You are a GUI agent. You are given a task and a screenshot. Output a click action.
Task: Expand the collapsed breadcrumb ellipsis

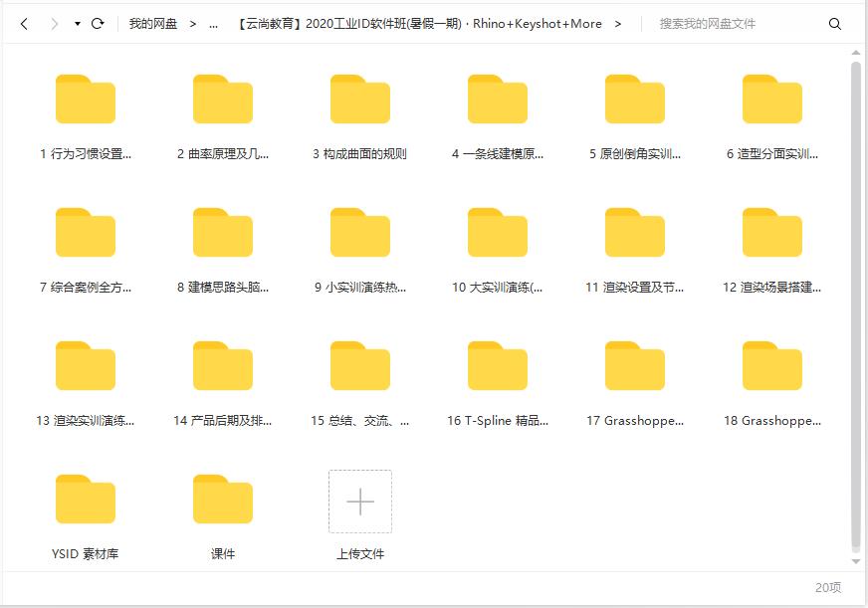(x=213, y=24)
